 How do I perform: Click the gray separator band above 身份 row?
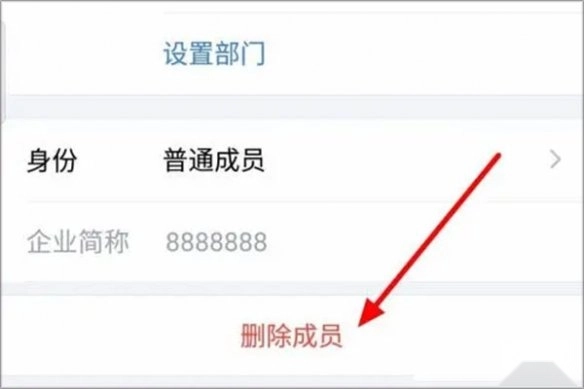point(292,107)
